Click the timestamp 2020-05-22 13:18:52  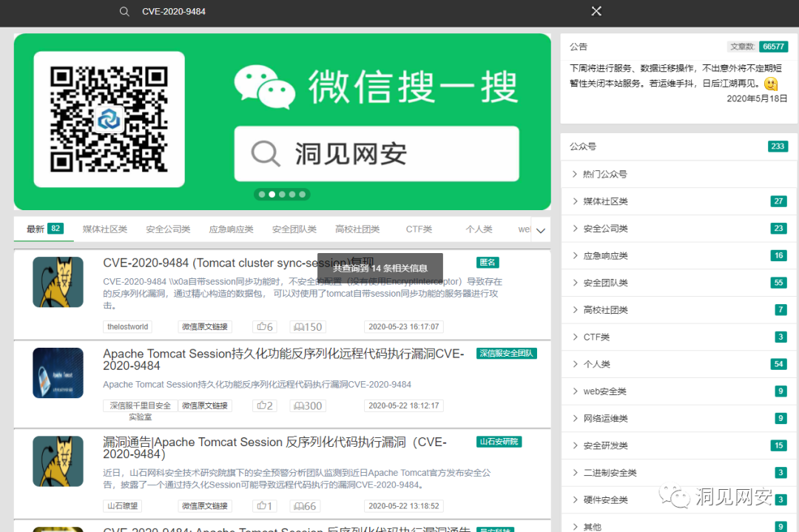404,506
